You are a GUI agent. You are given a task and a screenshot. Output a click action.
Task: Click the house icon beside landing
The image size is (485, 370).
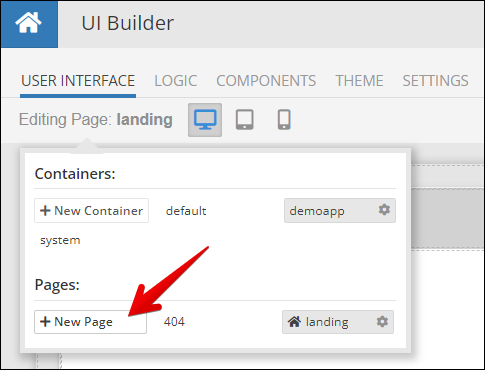click(x=294, y=322)
